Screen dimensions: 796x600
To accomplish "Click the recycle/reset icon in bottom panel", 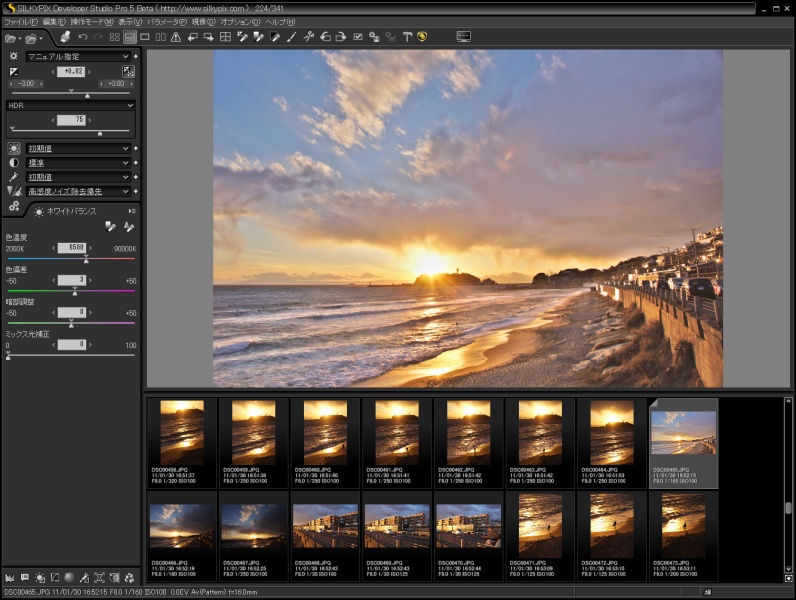I will (129, 578).
